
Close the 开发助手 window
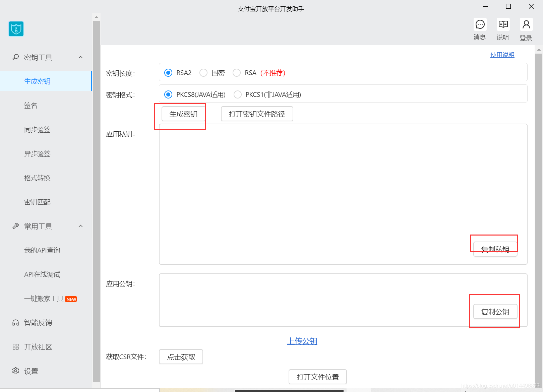[531, 6]
